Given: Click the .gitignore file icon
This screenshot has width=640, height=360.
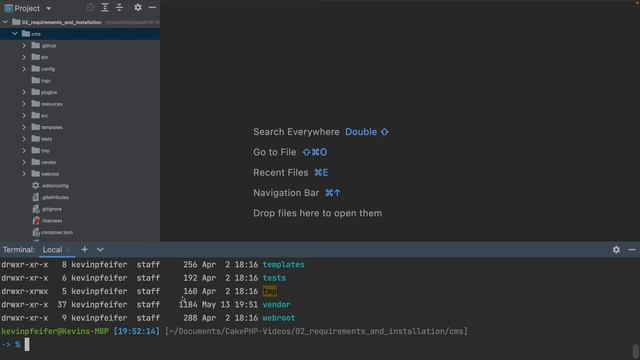Looking at the screenshot, I should point(36,209).
